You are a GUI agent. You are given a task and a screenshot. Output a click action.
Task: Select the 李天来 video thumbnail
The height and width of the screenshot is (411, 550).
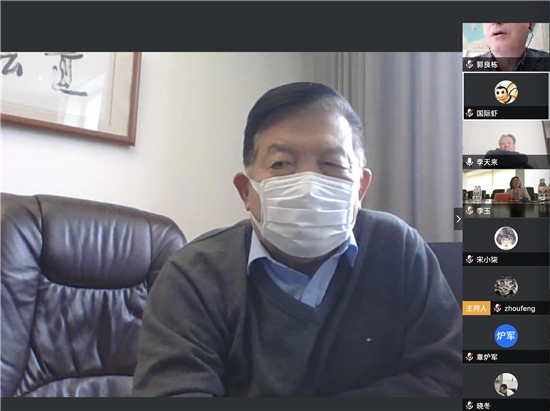506,144
